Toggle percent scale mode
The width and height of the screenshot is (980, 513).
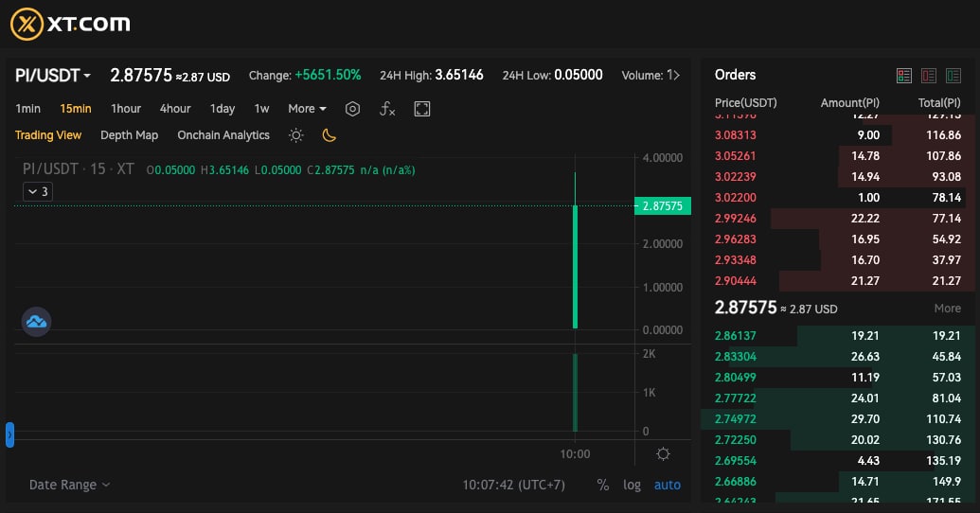[x=602, y=485]
